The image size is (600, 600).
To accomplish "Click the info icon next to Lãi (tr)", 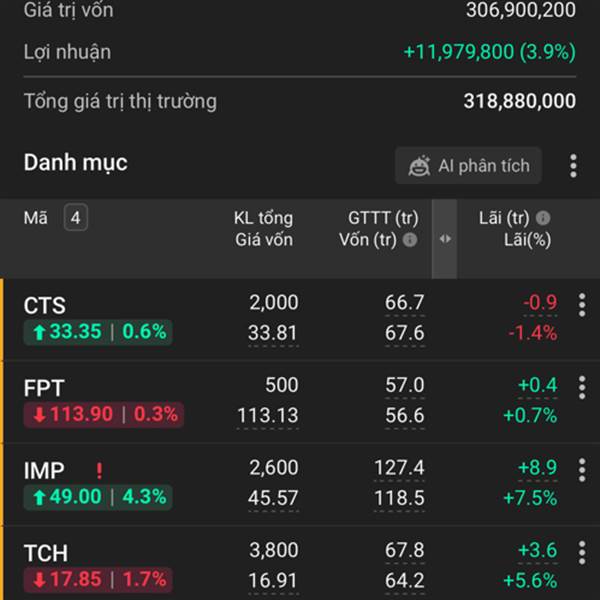I will 543,218.
